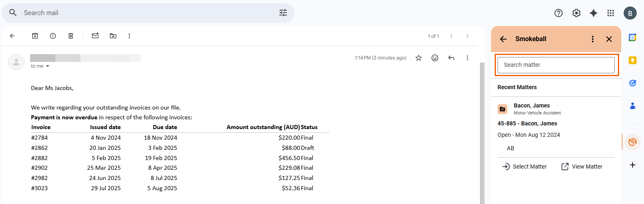Image resolution: width=644 pixels, height=204 pixels.
Task: Archive this email
Action: 35,36
